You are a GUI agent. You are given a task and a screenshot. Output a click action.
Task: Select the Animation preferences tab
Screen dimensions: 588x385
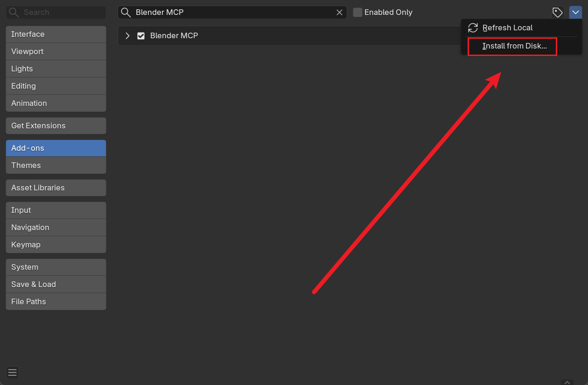[56, 103]
